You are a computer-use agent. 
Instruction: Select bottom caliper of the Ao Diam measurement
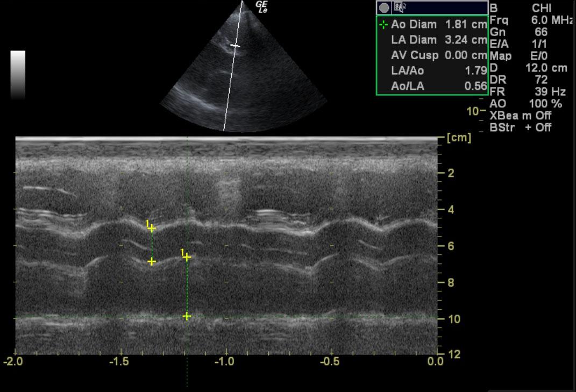coord(152,262)
